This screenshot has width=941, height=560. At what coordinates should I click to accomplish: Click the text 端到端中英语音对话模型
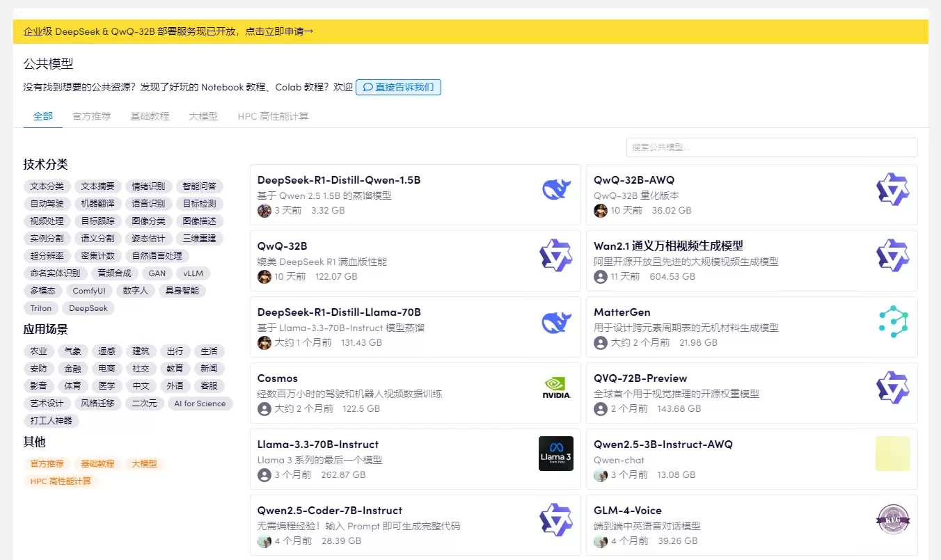click(x=647, y=527)
